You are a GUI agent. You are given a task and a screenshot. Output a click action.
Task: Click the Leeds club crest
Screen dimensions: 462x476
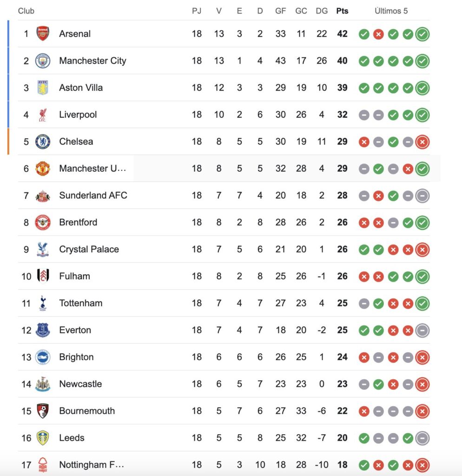tap(43, 438)
